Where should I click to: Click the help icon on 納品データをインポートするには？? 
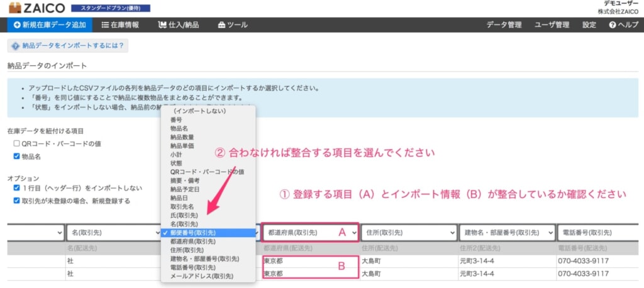click(16, 46)
